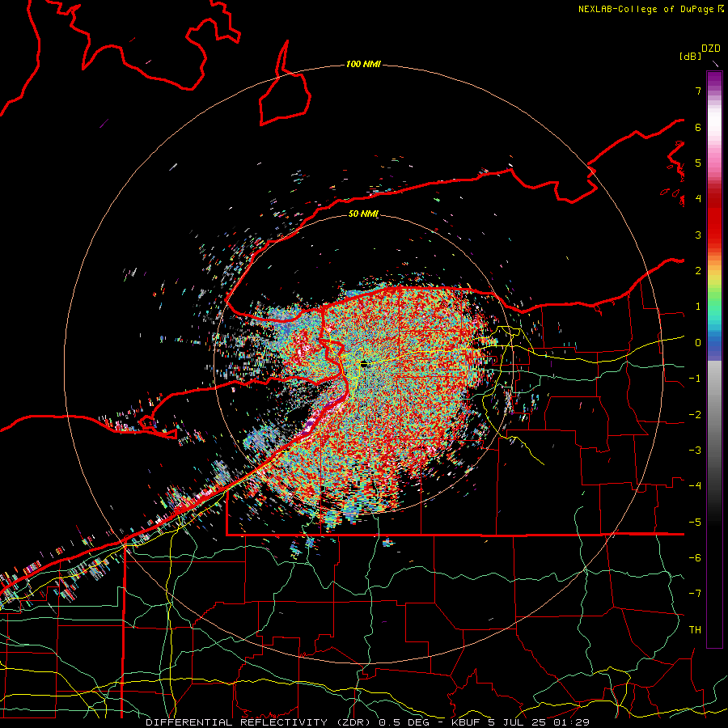Click the gray band near -2 on the color bar
Viewport: 728px width, 728px height.
[714, 415]
